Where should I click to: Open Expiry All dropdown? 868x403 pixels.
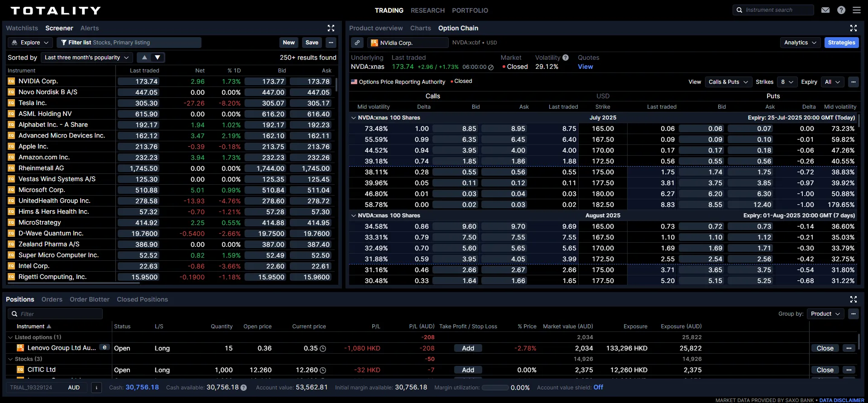click(x=832, y=82)
